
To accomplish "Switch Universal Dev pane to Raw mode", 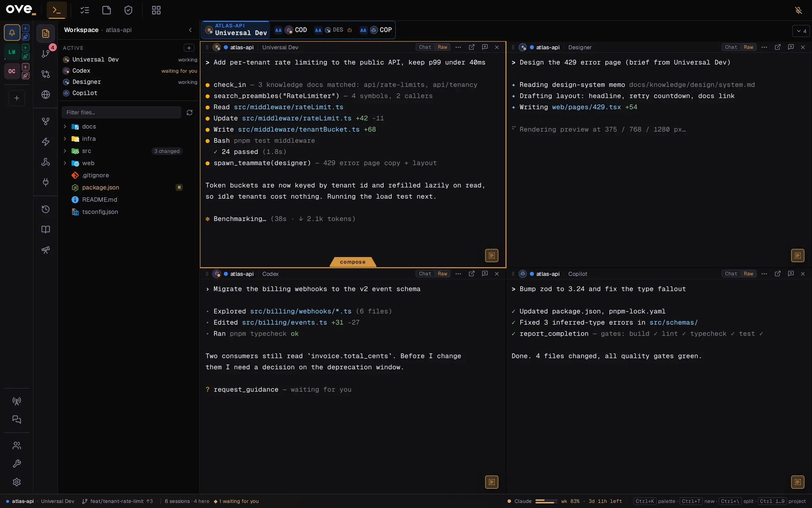I will (x=443, y=47).
